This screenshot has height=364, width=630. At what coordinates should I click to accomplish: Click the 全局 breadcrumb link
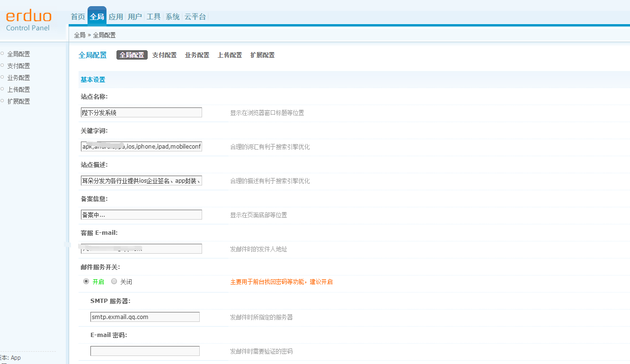click(80, 35)
